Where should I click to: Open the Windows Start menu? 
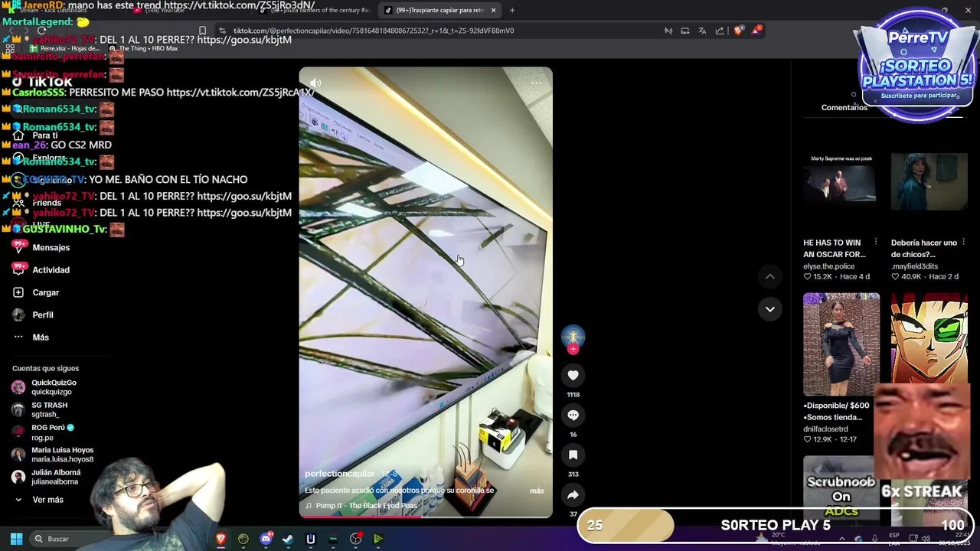point(16,539)
